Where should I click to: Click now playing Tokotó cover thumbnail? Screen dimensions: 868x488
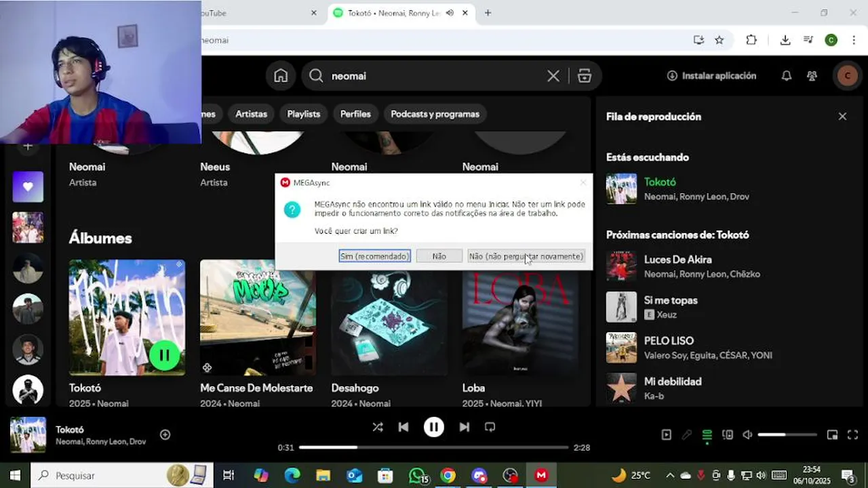point(28,434)
